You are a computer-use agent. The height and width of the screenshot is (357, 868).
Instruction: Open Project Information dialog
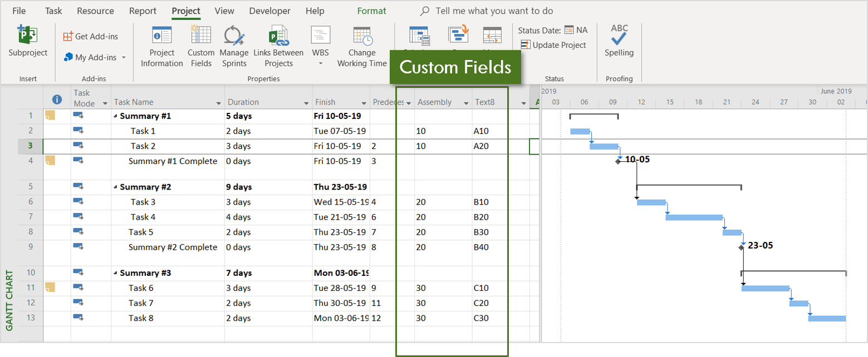point(161,47)
